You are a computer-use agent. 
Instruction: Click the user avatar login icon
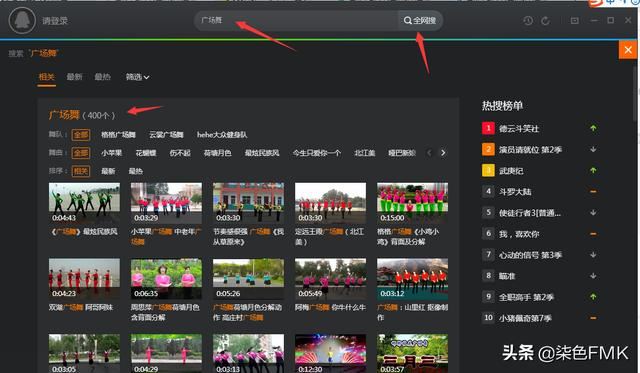click(22, 20)
